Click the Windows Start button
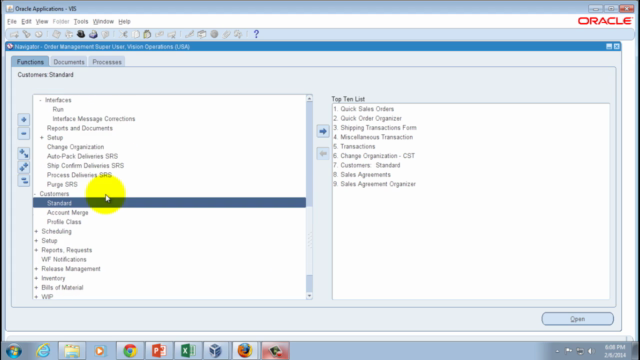This screenshot has width=640, height=360. tap(14, 351)
